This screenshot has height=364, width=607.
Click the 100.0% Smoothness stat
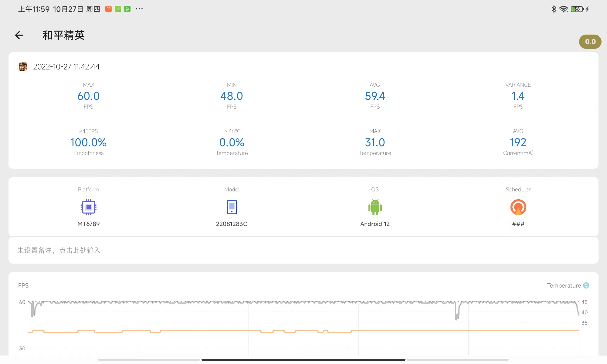[88, 143]
